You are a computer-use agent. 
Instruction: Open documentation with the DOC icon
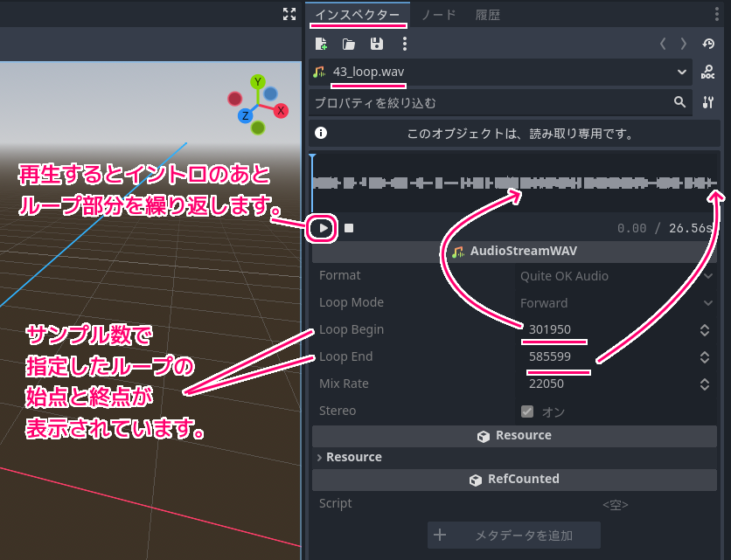tap(708, 73)
